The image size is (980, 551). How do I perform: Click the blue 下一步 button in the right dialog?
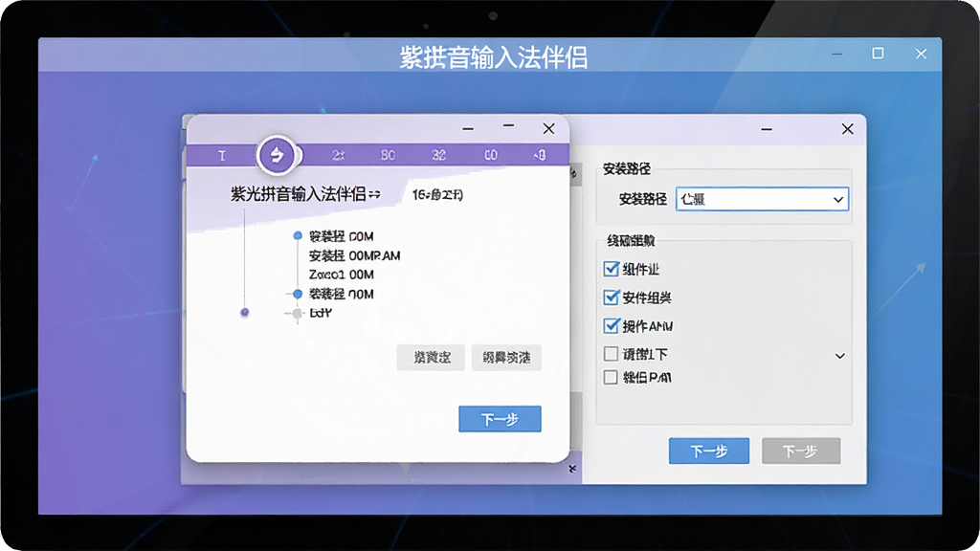[x=709, y=452]
